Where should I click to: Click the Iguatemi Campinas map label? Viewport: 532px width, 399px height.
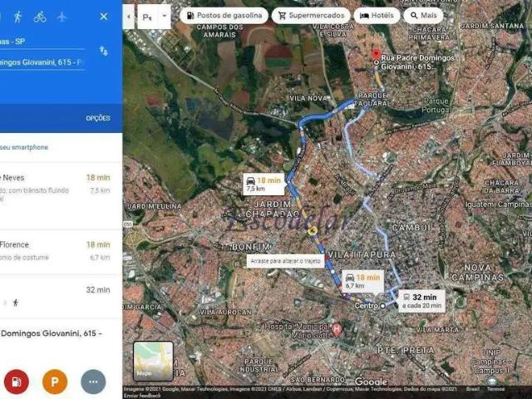[x=499, y=204]
